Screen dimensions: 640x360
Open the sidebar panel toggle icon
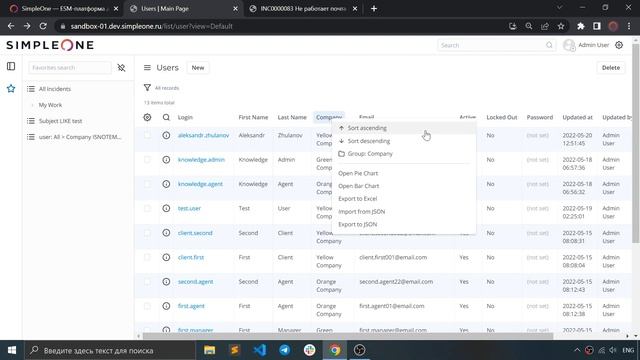click(x=11, y=66)
